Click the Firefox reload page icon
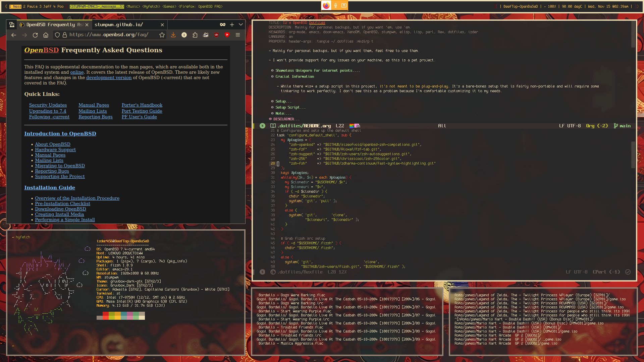 pyautogui.click(x=35, y=35)
